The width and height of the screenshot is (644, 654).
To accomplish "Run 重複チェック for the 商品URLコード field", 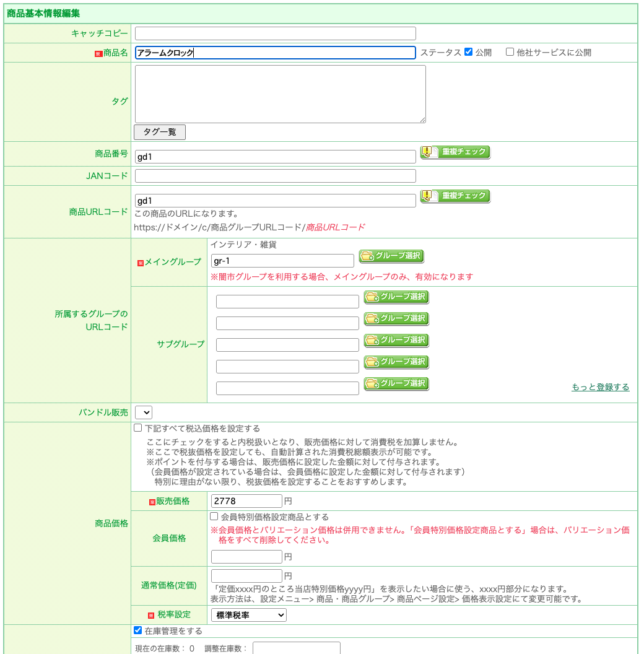I will [455, 196].
